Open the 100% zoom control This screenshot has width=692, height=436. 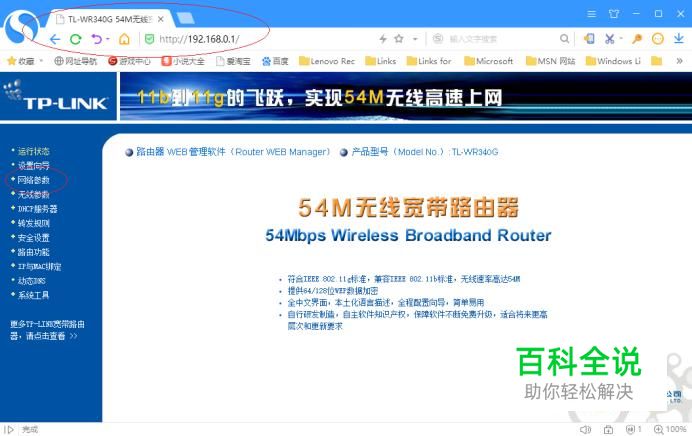point(670,429)
